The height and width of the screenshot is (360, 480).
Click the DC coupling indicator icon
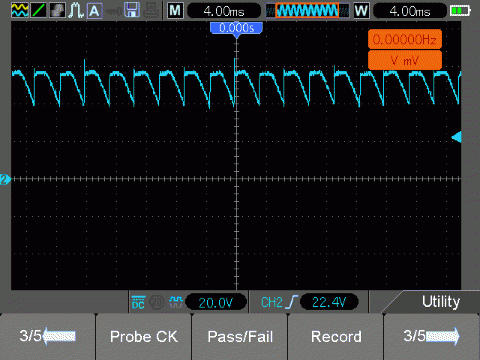(138, 303)
